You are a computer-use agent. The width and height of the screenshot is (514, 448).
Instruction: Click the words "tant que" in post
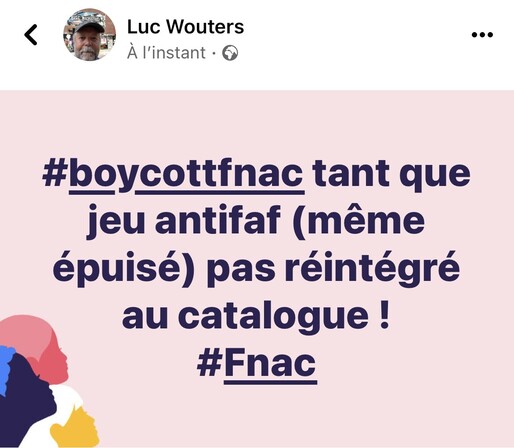coord(391,175)
